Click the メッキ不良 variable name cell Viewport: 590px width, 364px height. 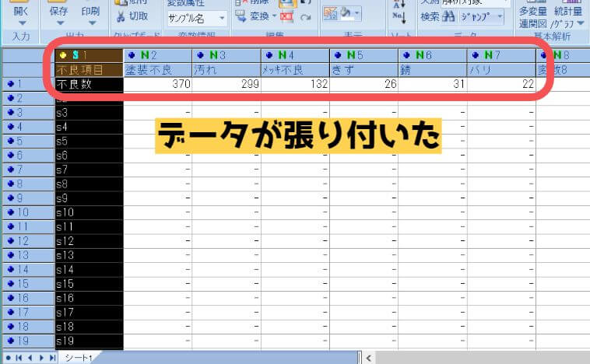295,69
